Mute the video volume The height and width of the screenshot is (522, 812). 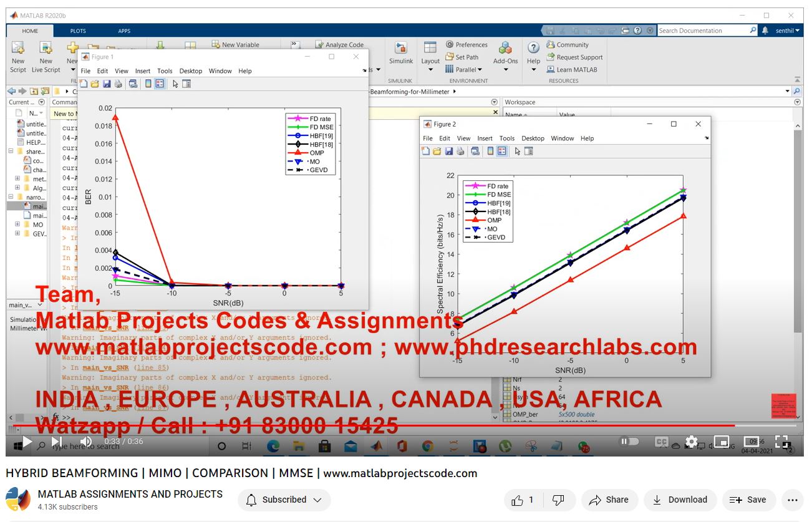tap(86, 442)
